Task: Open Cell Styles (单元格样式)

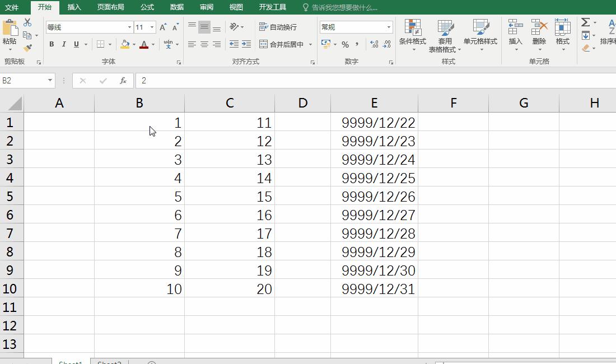Action: [480, 35]
